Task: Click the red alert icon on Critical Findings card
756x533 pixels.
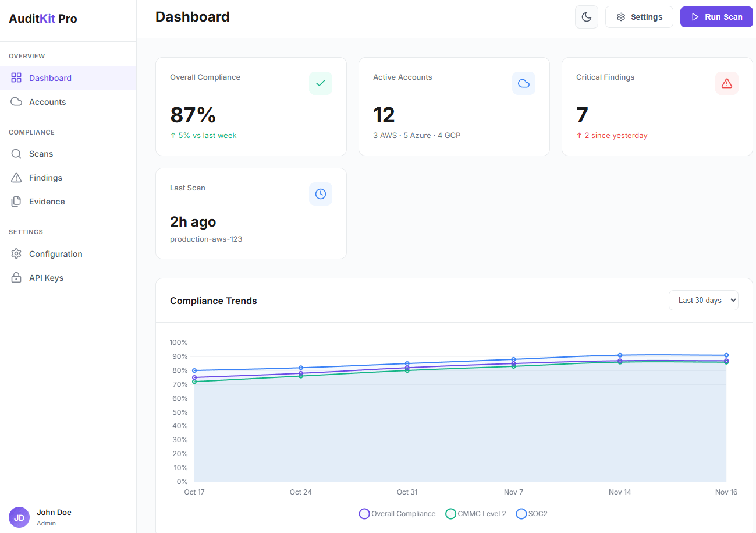Action: 727,83
